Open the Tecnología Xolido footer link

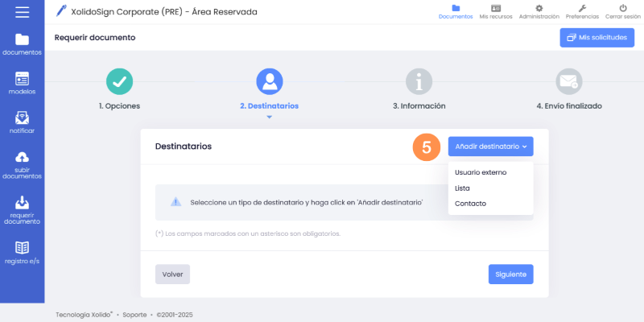pos(85,315)
